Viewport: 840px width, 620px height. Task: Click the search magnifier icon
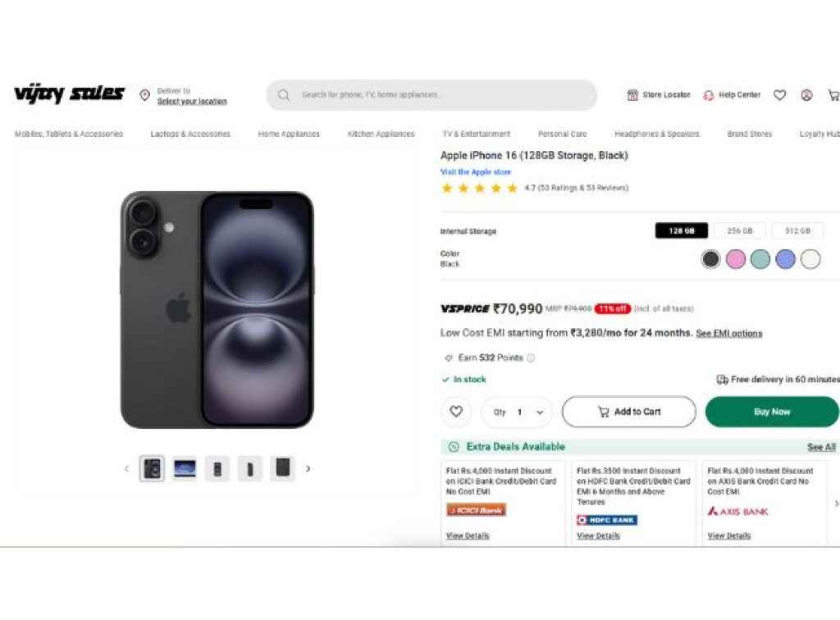[283, 95]
